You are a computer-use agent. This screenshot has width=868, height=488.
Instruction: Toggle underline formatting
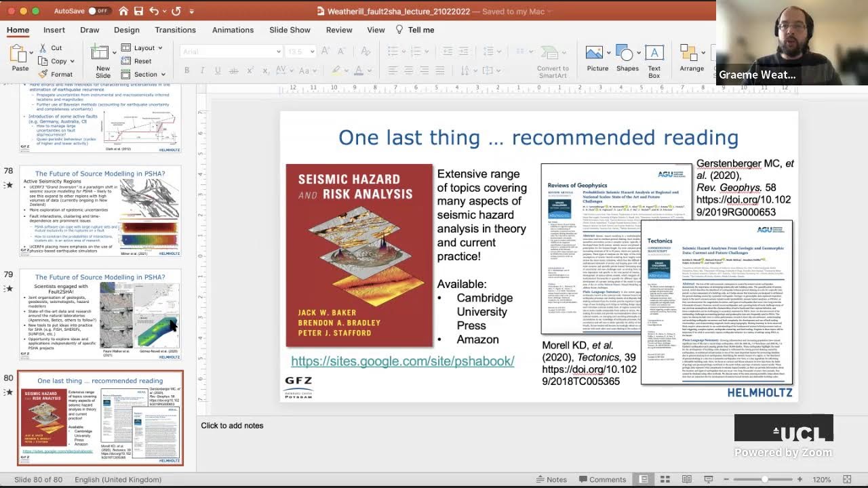tap(218, 70)
